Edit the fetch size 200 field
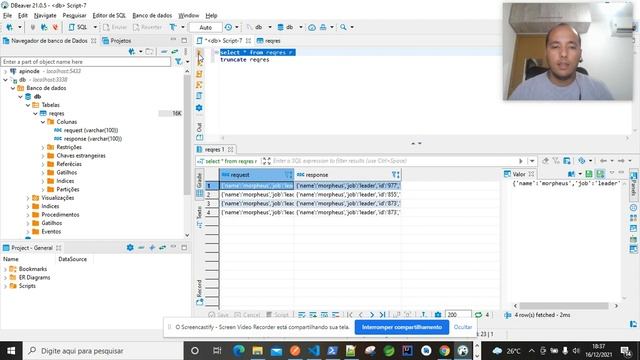 coord(458,315)
